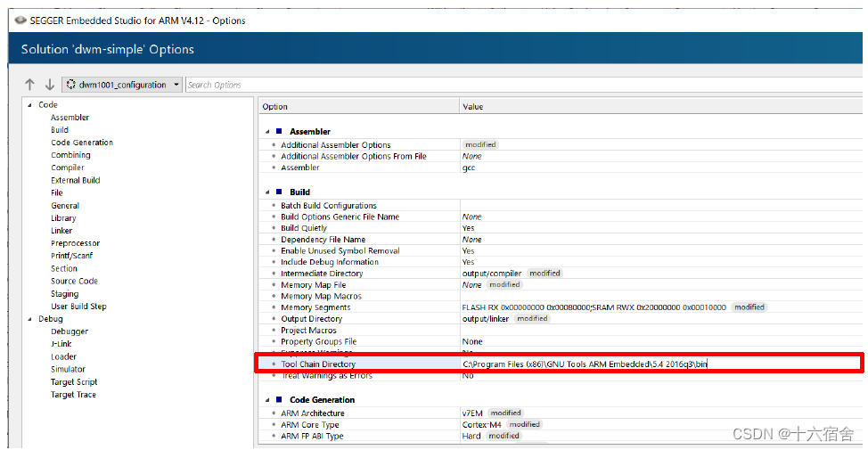The image size is (868, 450).
Task: Click output/compiler value
Action: tap(492, 274)
